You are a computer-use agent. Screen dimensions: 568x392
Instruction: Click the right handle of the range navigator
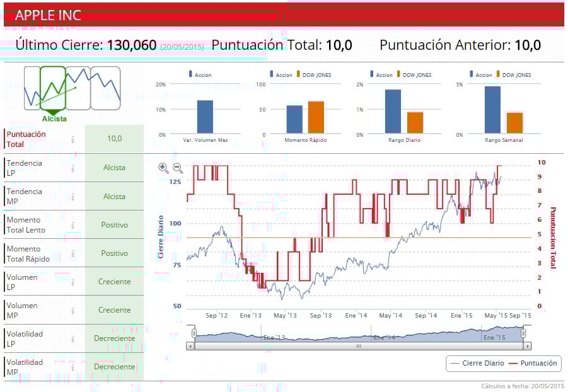tap(523, 333)
